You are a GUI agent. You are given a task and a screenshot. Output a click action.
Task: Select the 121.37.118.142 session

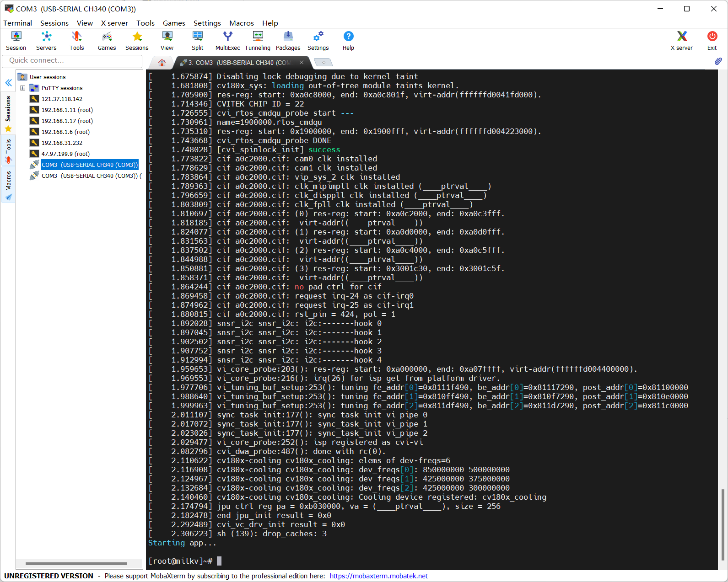tap(62, 99)
